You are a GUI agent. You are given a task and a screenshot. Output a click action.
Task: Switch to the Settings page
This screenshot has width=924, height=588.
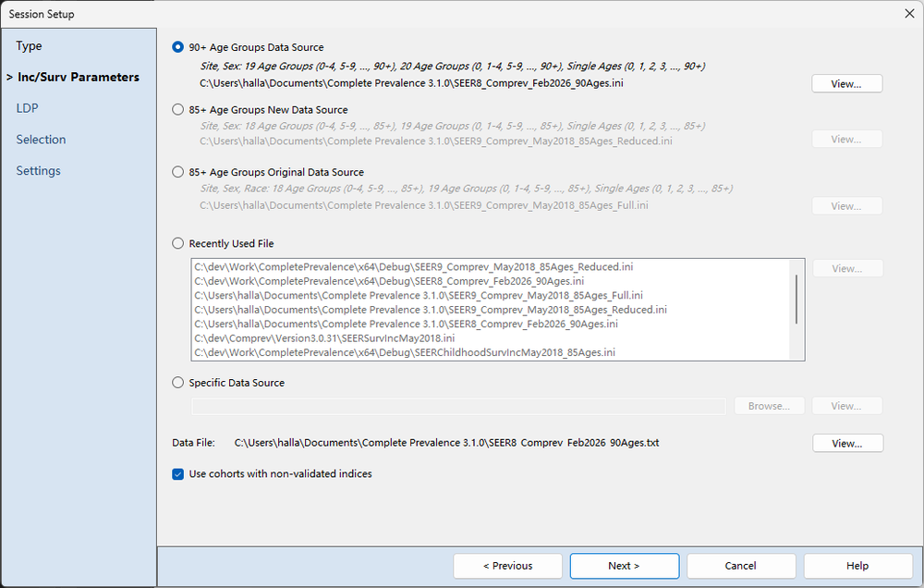click(38, 171)
